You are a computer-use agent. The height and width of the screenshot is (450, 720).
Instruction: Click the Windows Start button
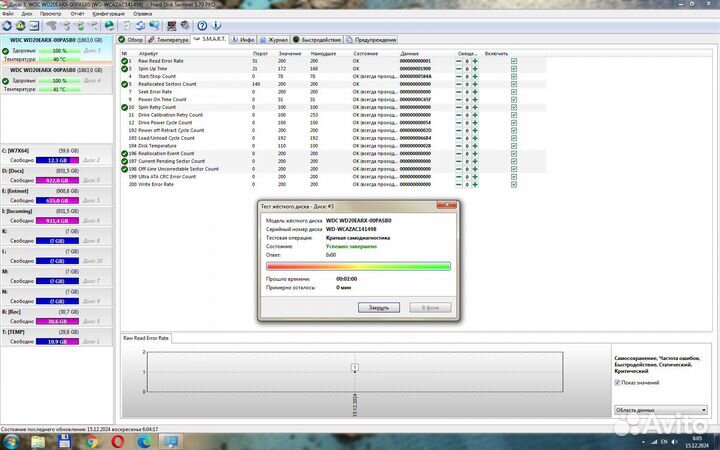tap(10, 442)
